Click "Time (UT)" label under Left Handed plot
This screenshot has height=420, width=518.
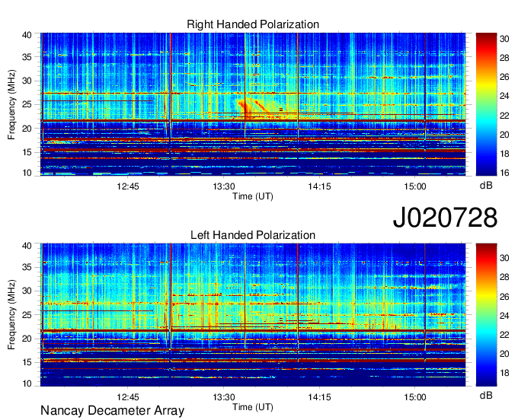pyautogui.click(x=253, y=407)
